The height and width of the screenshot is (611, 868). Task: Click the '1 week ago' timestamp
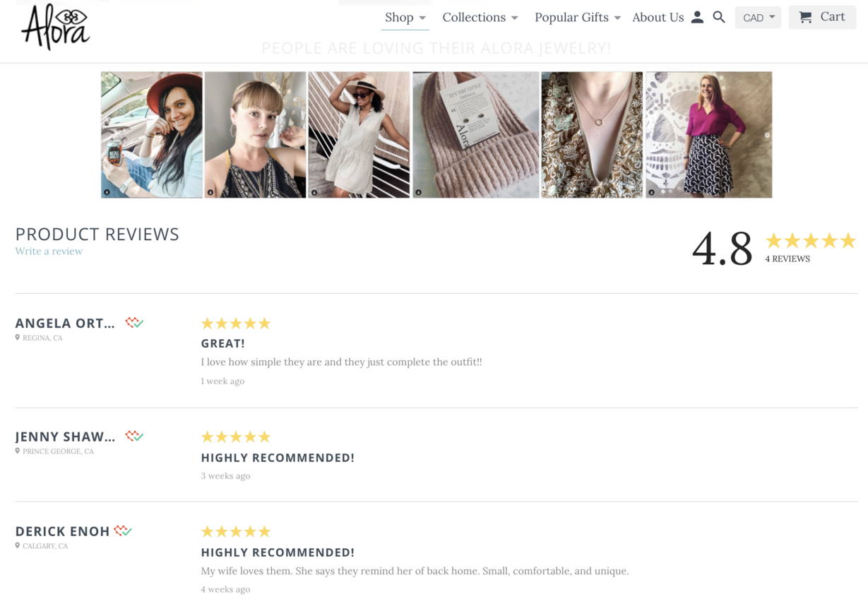(222, 381)
